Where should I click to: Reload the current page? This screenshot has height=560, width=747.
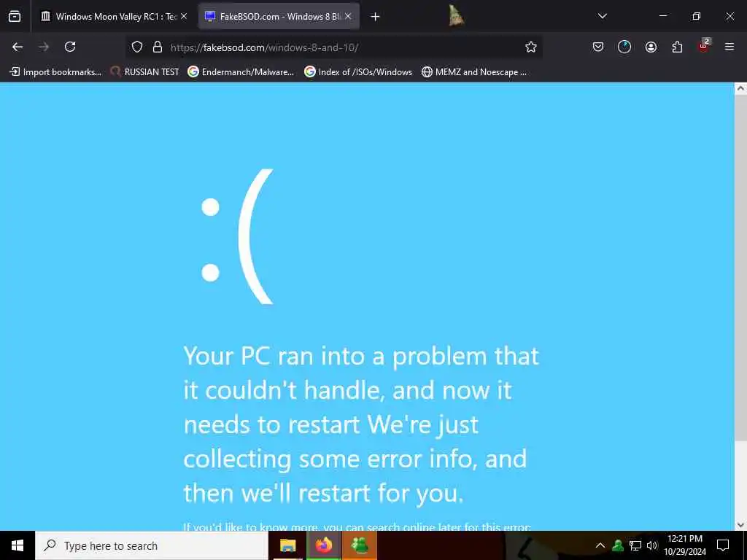coord(70,47)
